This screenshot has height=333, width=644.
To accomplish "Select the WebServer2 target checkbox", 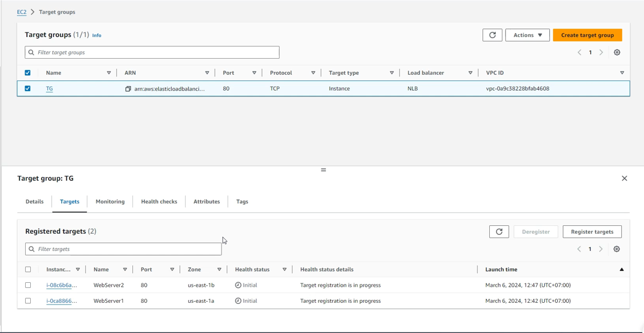I will 28,285.
